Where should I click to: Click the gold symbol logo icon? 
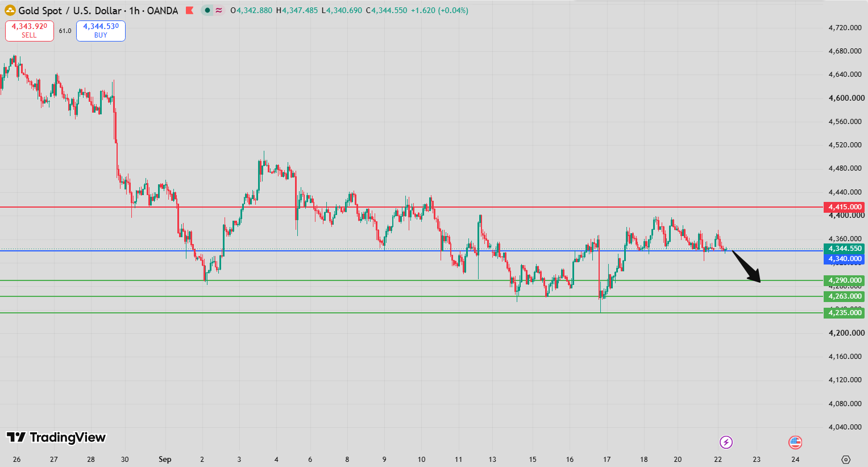tap(10, 10)
